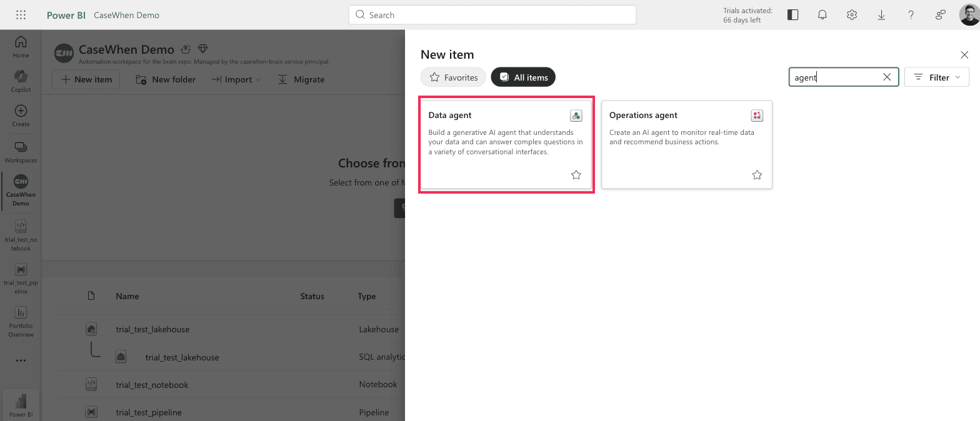Open the app launcher grid icon
The image size is (980, 421).
[x=21, y=15]
